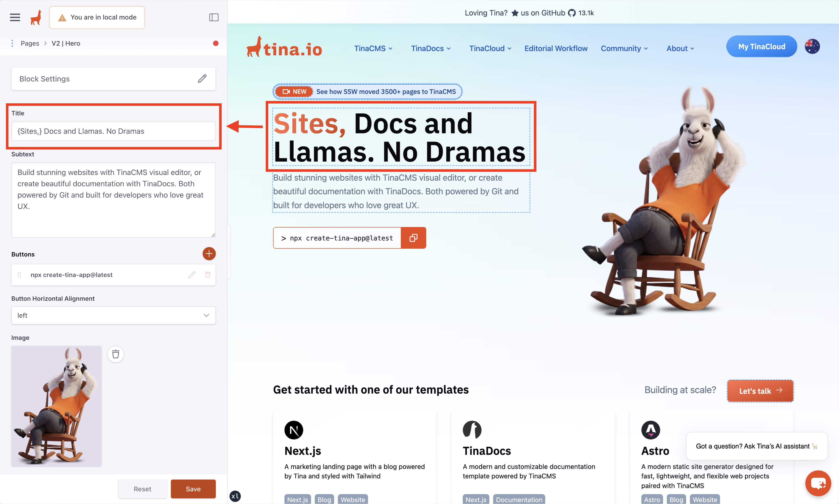Grab the drag handle on the button entry
The width and height of the screenshot is (839, 504).
19,275
